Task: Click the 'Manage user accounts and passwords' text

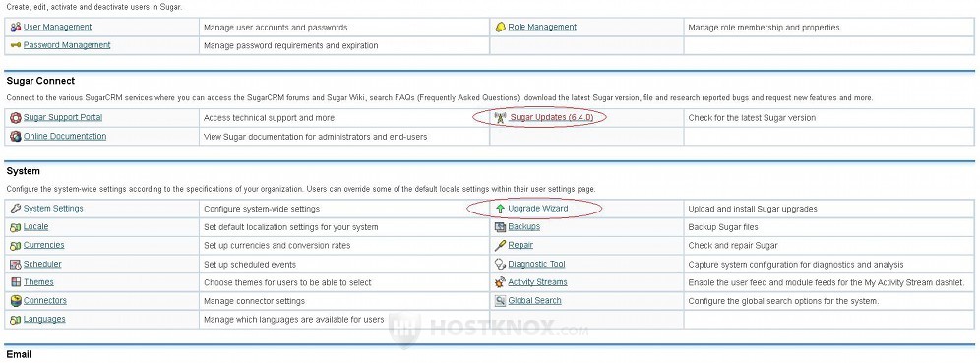Action: pos(276,28)
